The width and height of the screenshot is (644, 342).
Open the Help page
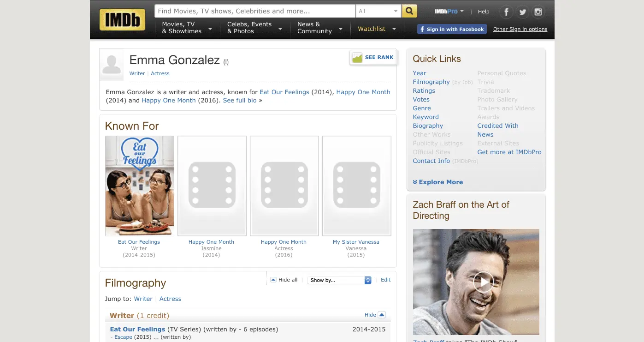(x=484, y=12)
